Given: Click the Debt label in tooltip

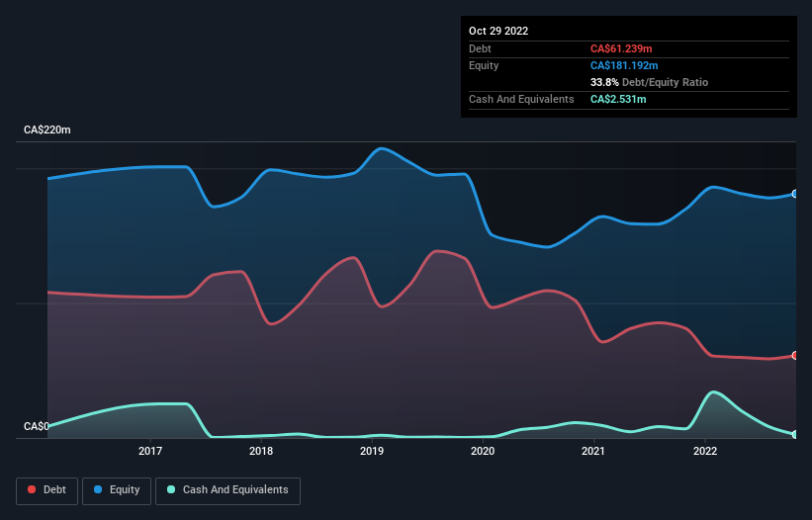Looking at the screenshot, I should (480, 48).
